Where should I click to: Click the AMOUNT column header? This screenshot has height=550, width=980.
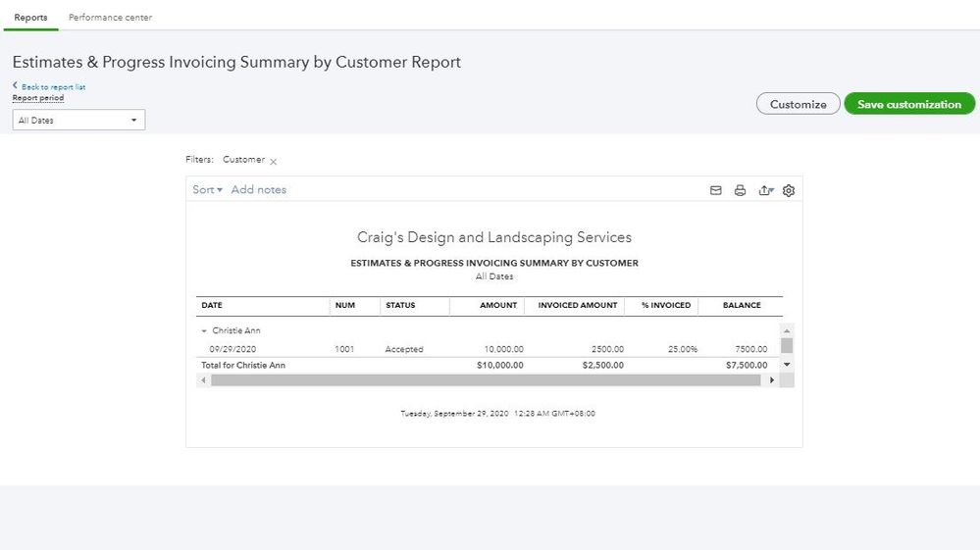click(498, 305)
